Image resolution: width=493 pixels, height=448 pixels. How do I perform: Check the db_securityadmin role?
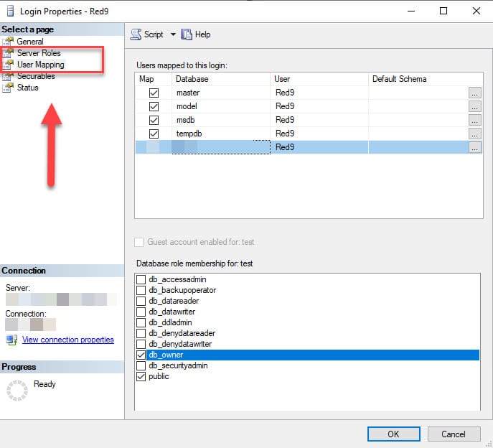click(x=141, y=365)
